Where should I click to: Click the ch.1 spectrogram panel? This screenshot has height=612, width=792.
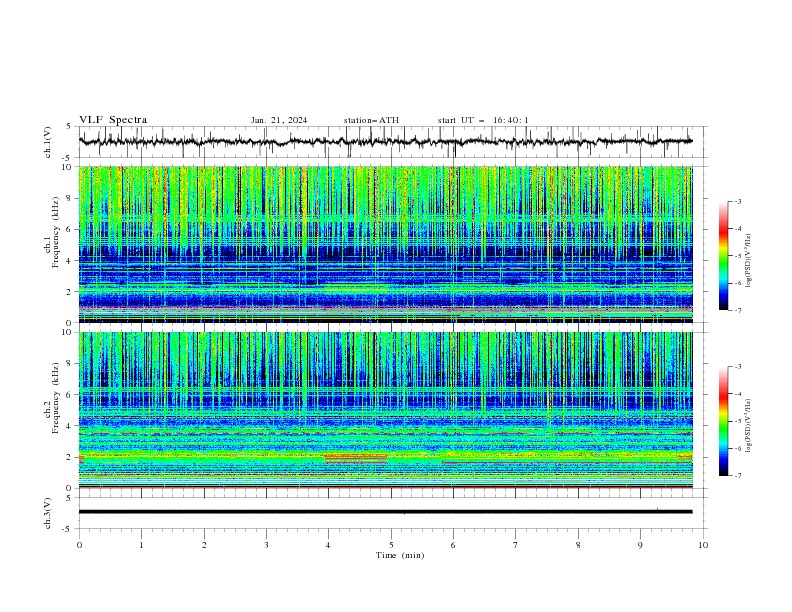point(385,244)
